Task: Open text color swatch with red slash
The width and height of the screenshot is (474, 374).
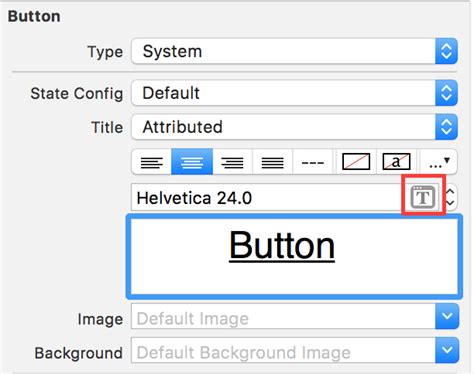Action: (x=356, y=162)
